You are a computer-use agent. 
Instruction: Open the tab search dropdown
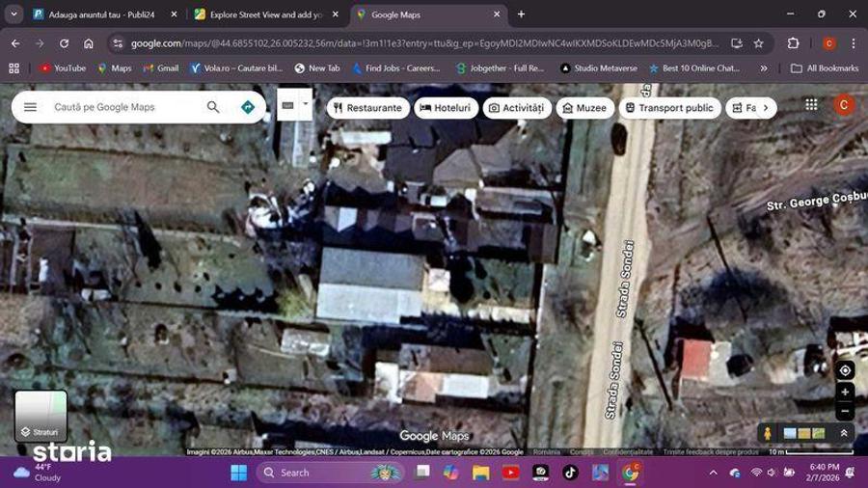point(14,14)
